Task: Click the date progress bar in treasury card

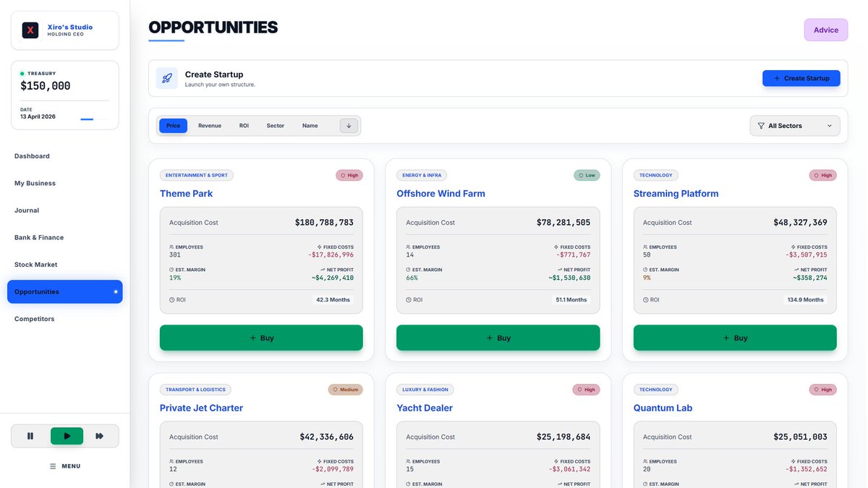Action: (87, 119)
